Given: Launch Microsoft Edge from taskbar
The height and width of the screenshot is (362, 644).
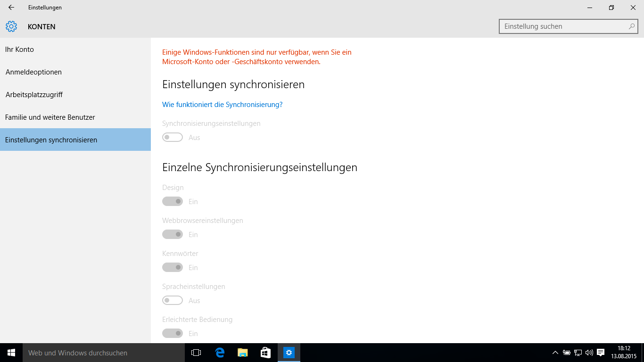Looking at the screenshot, I should pos(220,353).
